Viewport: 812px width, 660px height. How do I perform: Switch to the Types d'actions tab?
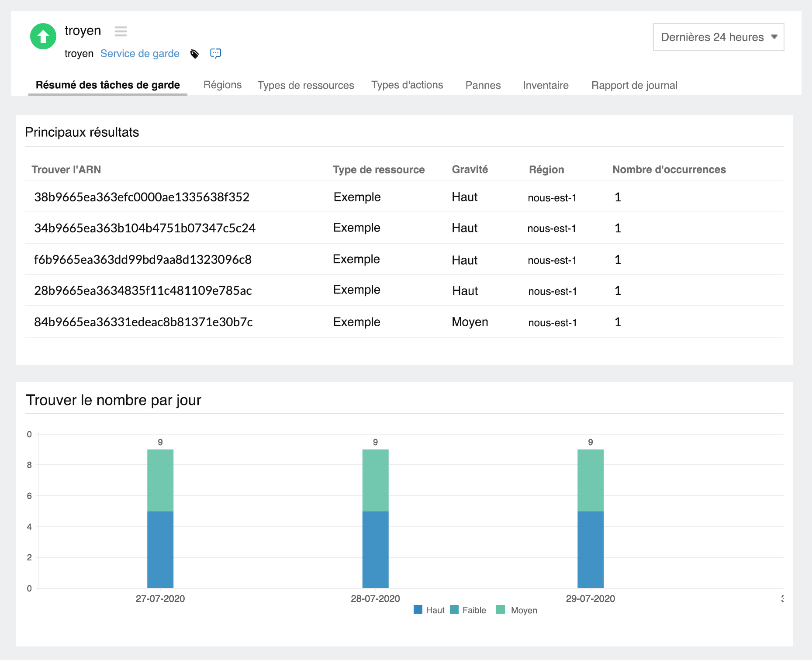[x=407, y=85]
